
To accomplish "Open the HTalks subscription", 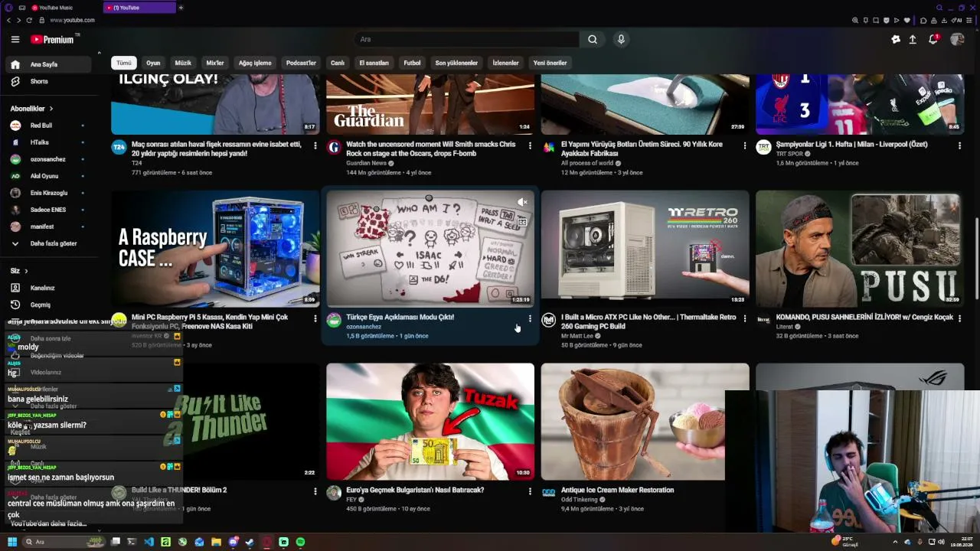I will [x=50, y=142].
